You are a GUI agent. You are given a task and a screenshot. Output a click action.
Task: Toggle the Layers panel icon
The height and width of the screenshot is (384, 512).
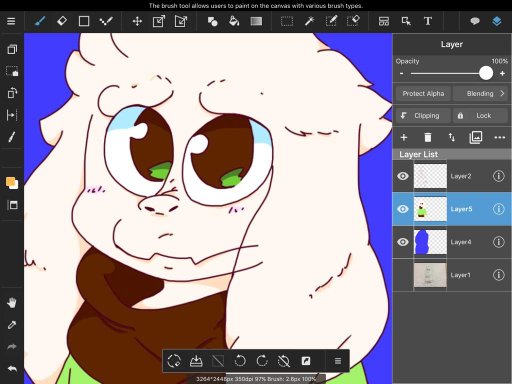(497, 21)
